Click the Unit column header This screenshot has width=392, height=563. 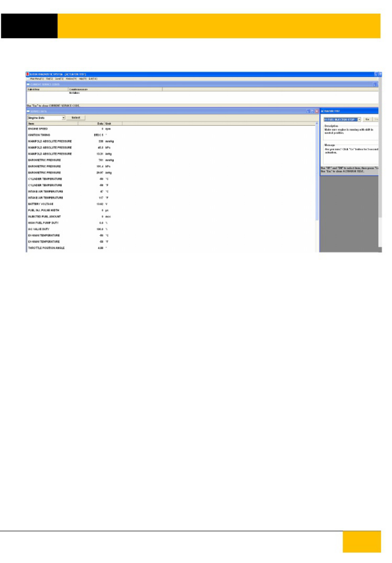(x=113, y=124)
